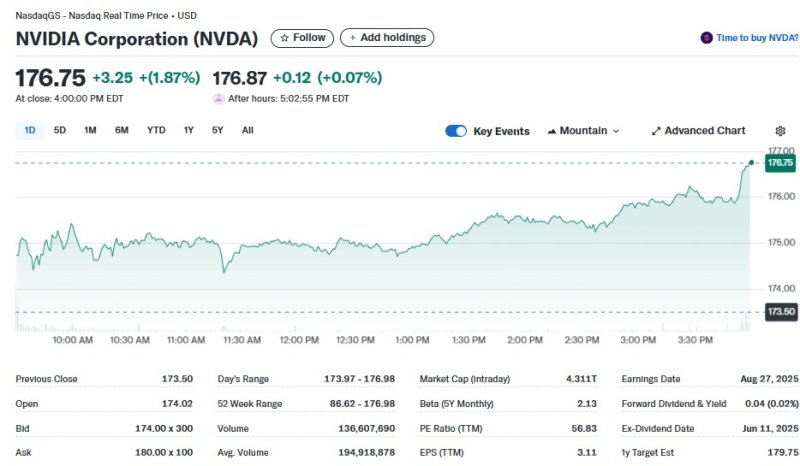The height and width of the screenshot is (466, 800).
Task: Select the All time range tab
Action: 248,130
